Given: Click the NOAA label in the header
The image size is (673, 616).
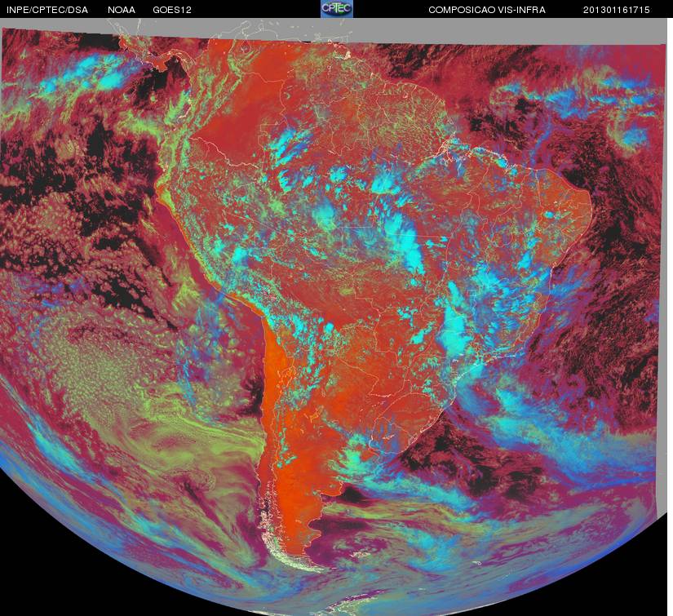Looking at the screenshot, I should coord(122,10).
